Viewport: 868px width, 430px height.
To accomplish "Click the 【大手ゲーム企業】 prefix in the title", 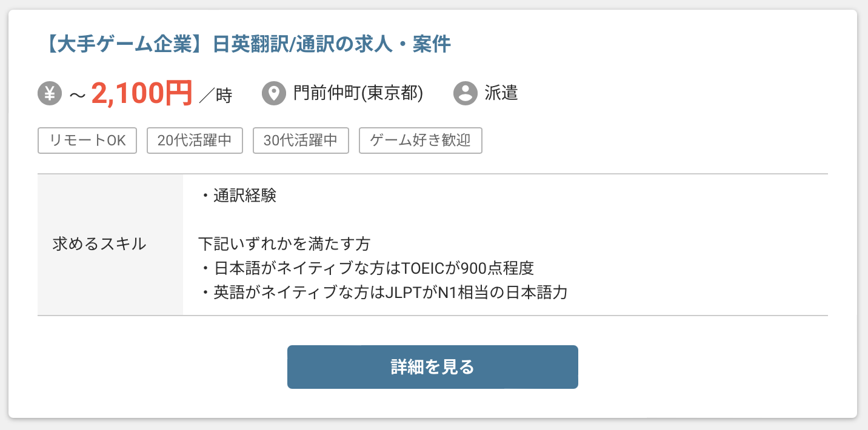I will pos(126,45).
